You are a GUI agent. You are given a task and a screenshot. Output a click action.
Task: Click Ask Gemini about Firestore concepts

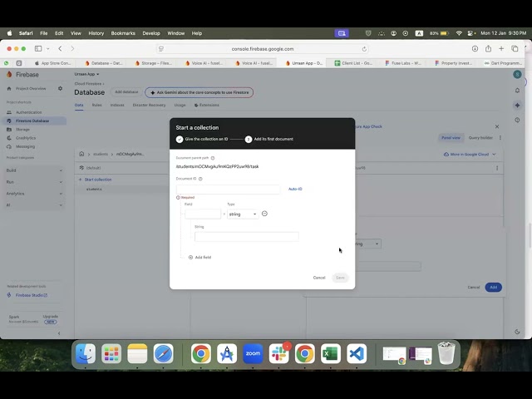pyautogui.click(x=199, y=92)
